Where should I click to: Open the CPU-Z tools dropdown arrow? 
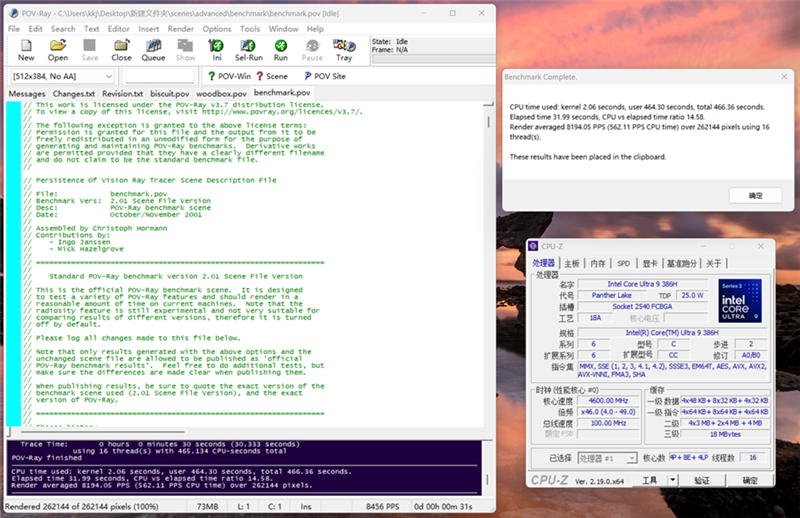click(672, 480)
